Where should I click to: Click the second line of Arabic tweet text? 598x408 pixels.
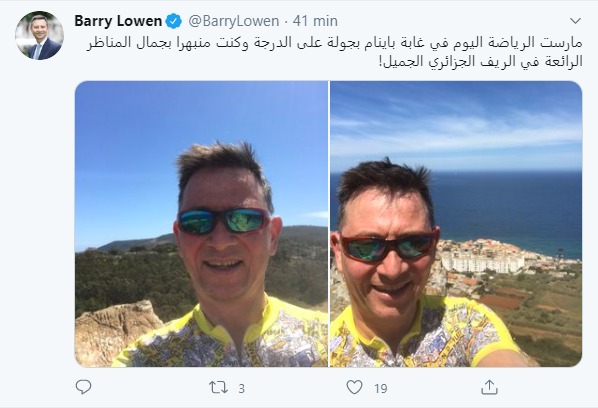coord(481,61)
